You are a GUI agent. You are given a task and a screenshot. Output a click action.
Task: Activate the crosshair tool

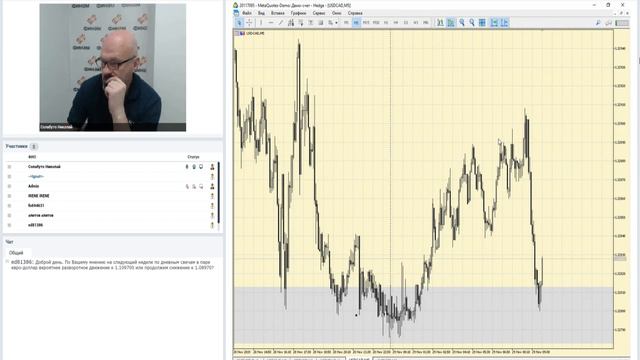(x=249, y=23)
